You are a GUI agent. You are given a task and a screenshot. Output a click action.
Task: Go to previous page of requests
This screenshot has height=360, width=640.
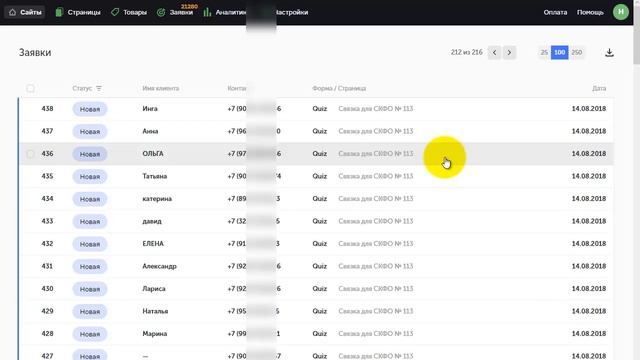point(494,53)
